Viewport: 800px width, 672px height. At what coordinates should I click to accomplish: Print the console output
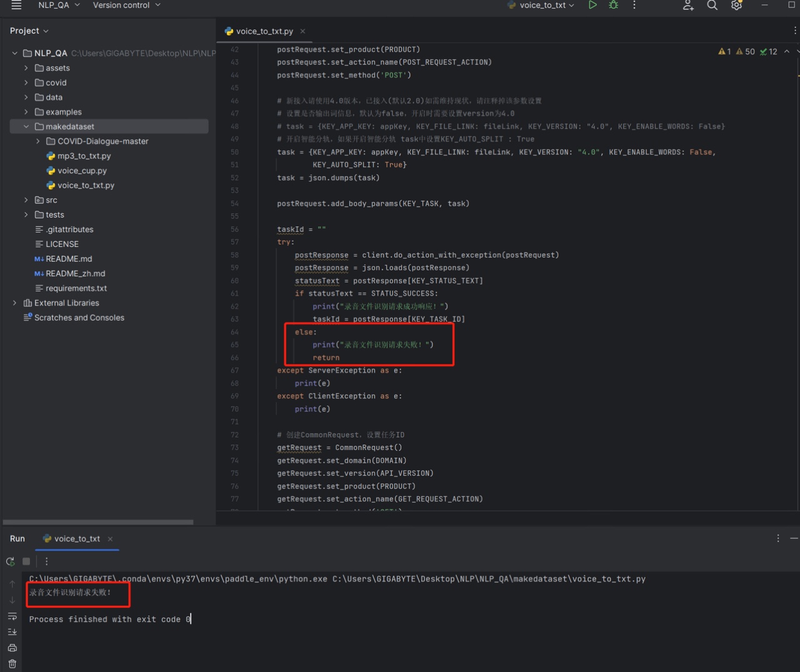click(x=12, y=648)
